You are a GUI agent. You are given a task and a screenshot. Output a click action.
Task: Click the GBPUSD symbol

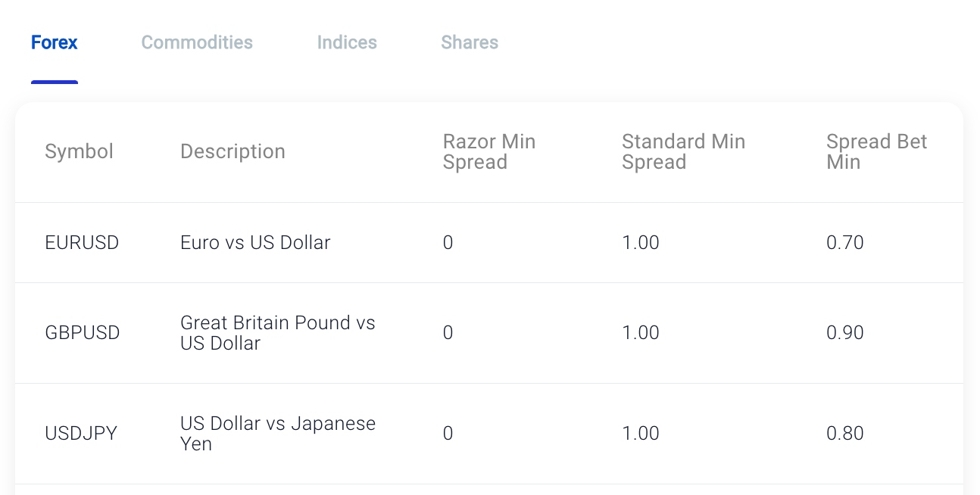point(82,332)
